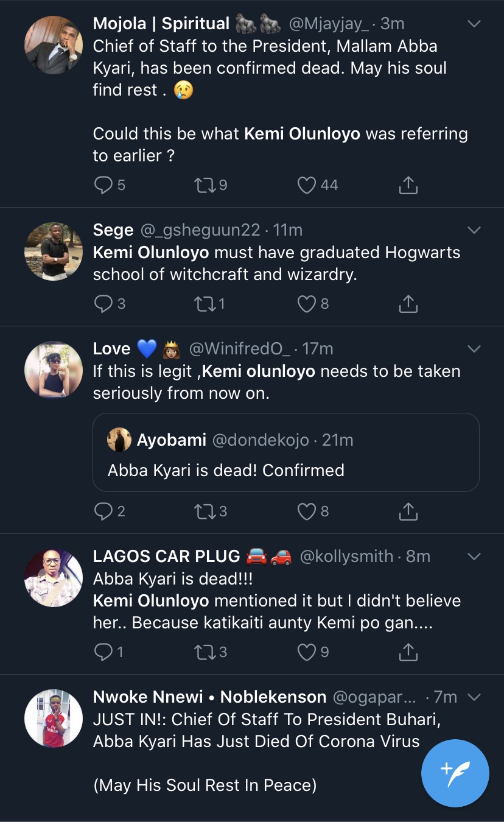Like Sege's Hogwarts tweet
The height and width of the screenshot is (822, 504).
tap(307, 303)
